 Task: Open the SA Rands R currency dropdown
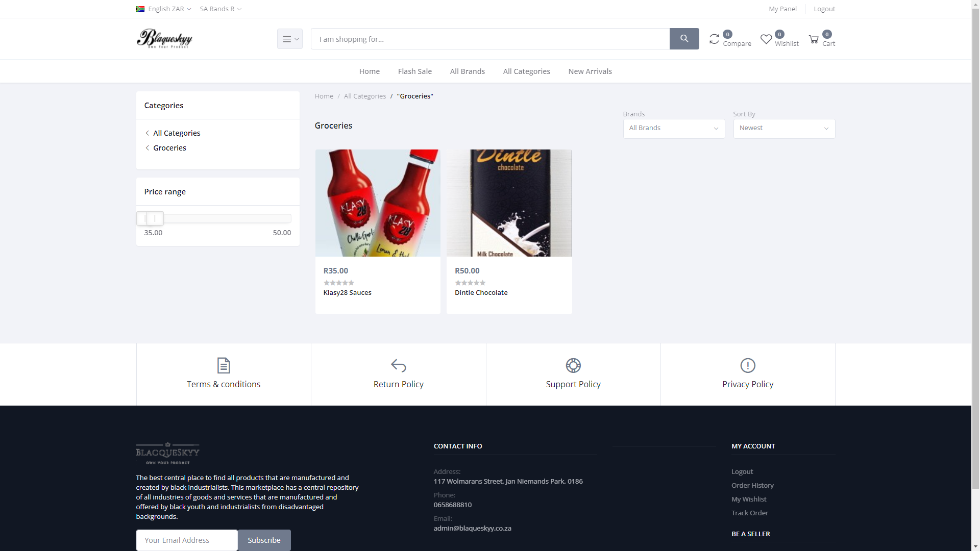(x=220, y=9)
